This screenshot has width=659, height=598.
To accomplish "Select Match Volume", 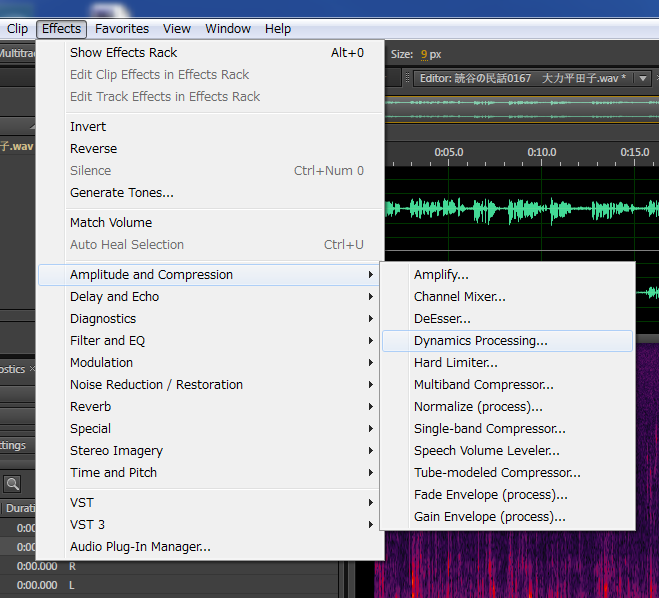I will click(x=211, y=222).
